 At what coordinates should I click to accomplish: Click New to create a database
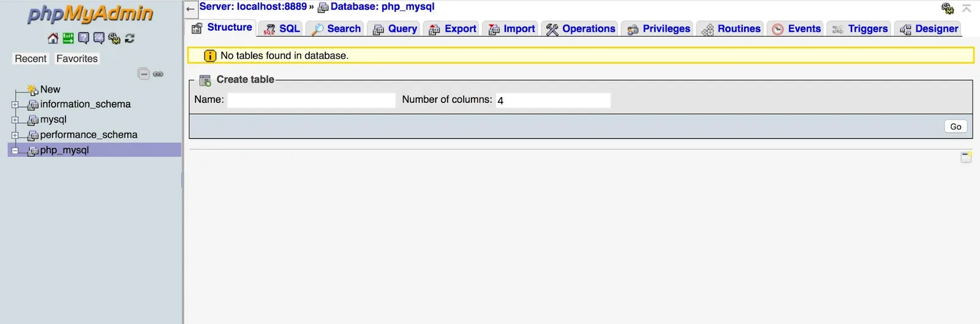pyautogui.click(x=50, y=89)
